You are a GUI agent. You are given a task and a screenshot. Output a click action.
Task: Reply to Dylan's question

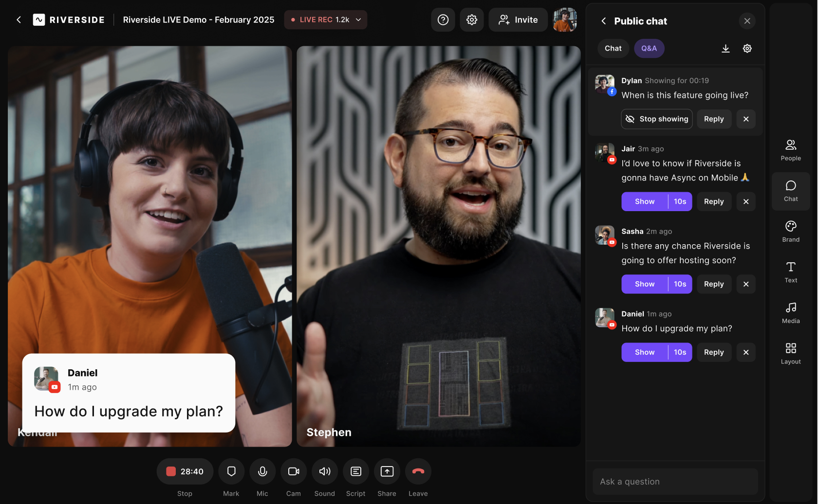[714, 119]
